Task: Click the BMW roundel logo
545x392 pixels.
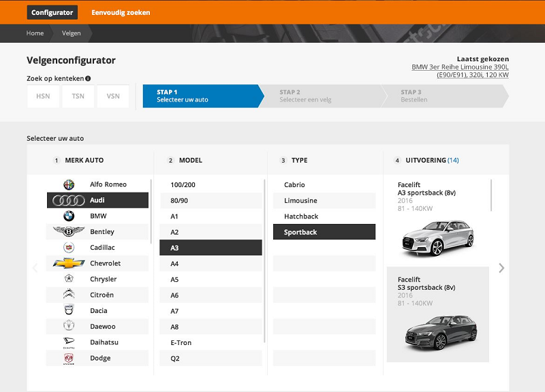Action: 69,216
